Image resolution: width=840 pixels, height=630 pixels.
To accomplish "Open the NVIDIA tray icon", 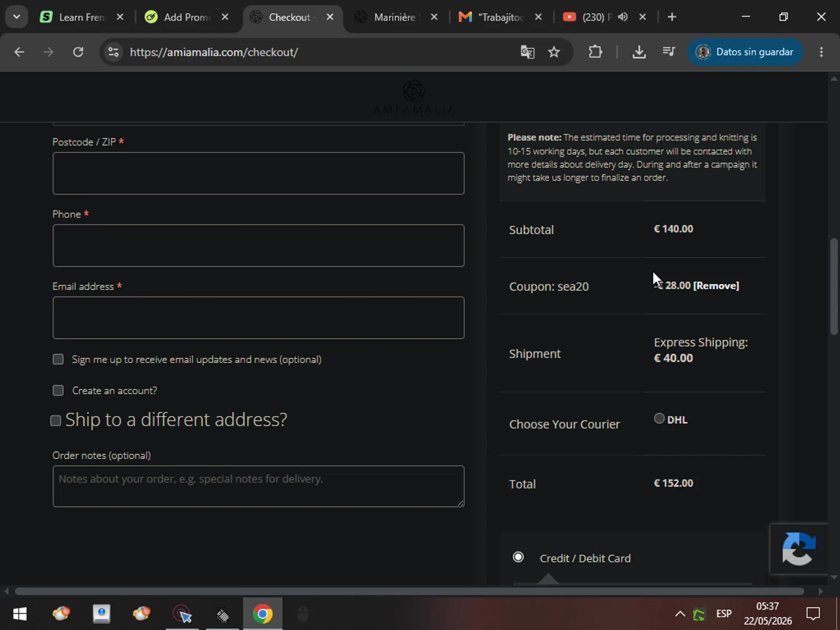I will pyautogui.click(x=699, y=615).
